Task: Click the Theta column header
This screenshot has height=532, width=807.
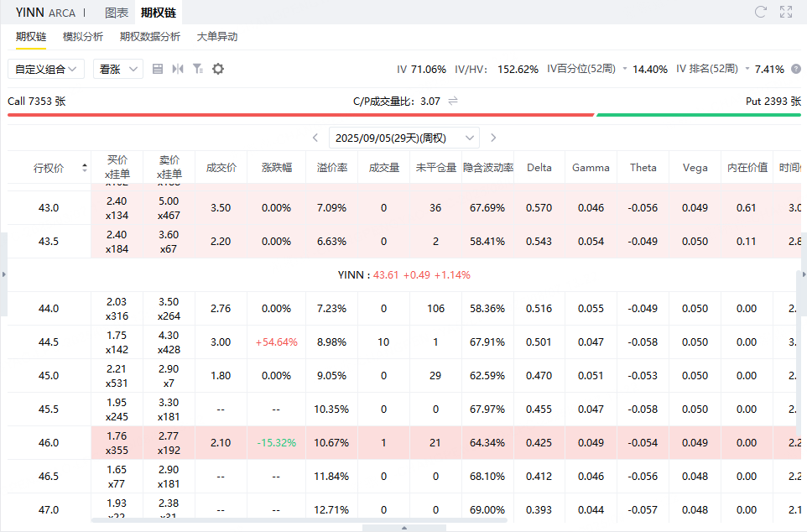Action: [x=643, y=167]
